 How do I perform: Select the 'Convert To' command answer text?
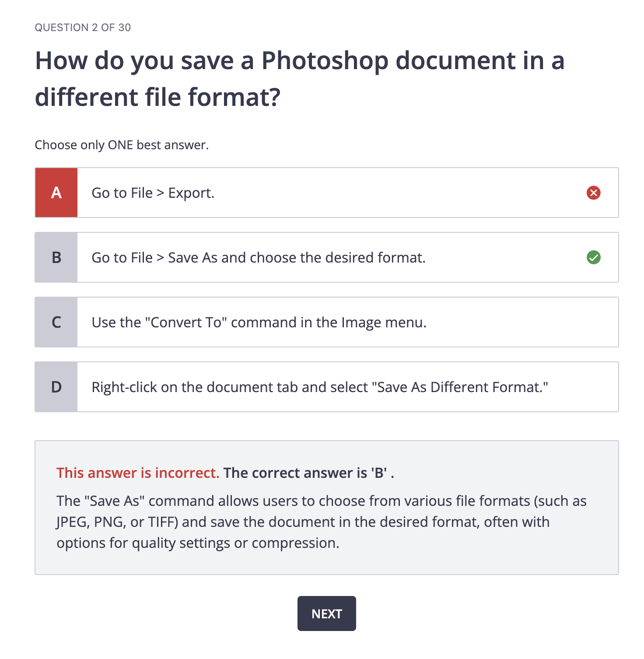click(259, 322)
